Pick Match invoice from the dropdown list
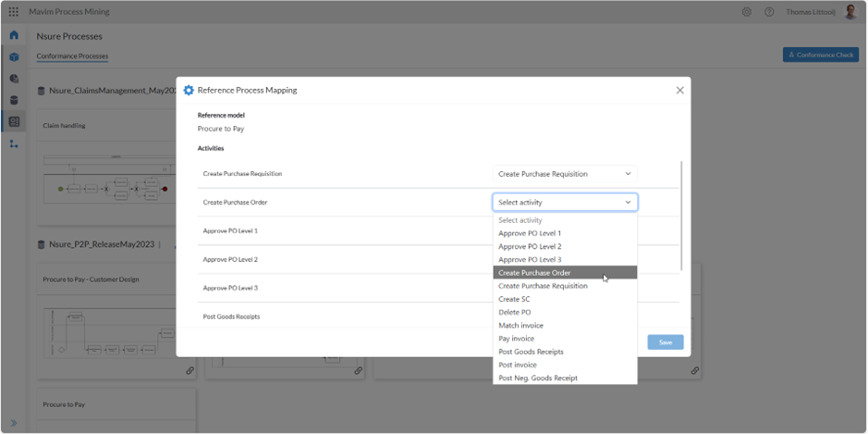Viewport: 868px width, 434px height. pos(520,326)
